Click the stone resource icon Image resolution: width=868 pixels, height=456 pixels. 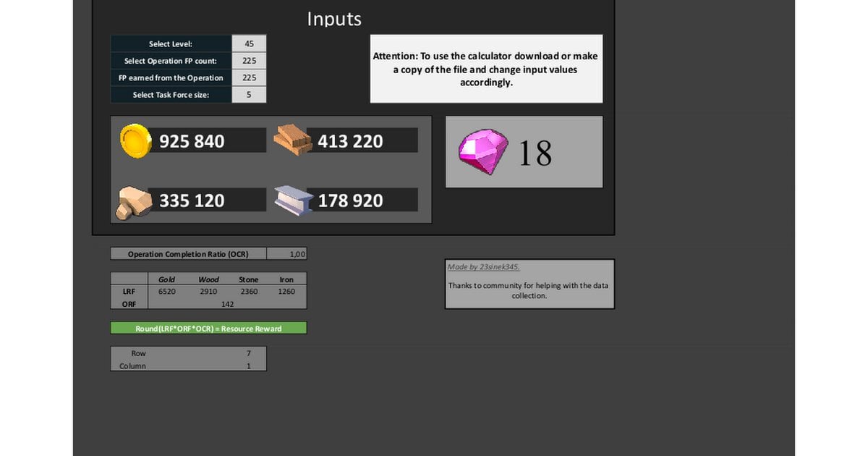tap(135, 202)
